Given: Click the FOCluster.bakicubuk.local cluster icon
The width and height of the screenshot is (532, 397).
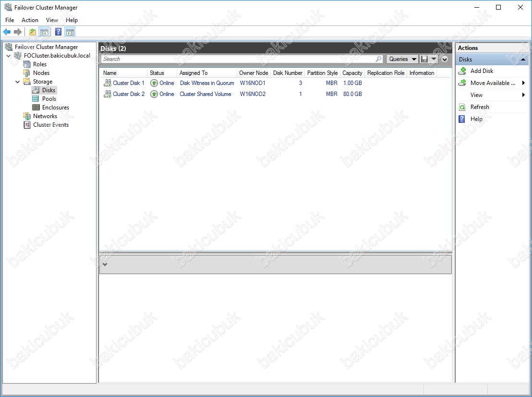Looking at the screenshot, I should click(x=18, y=56).
